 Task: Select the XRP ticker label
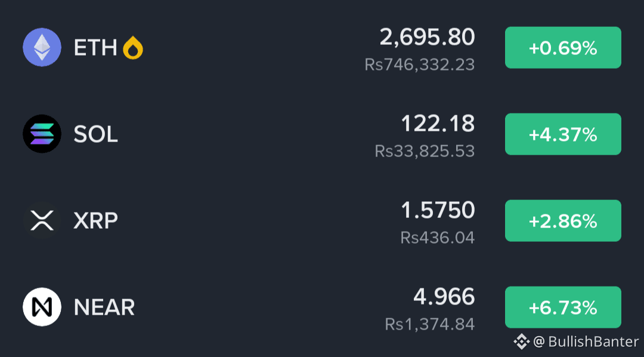click(95, 220)
